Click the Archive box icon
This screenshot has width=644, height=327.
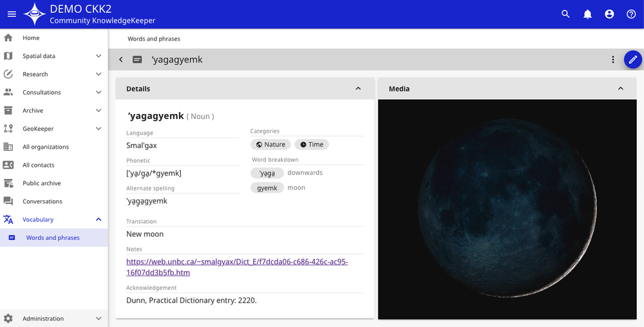coord(8,110)
